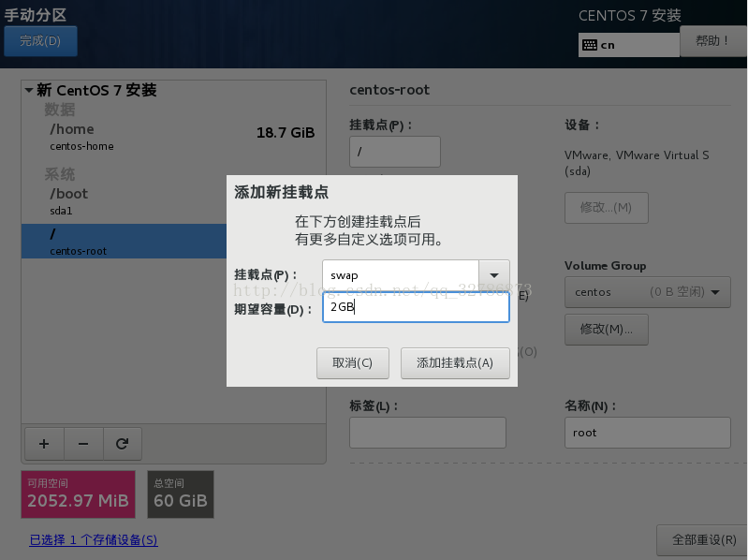Click the 帮助! help button
Screen dimensions: 748x560
pos(713,41)
